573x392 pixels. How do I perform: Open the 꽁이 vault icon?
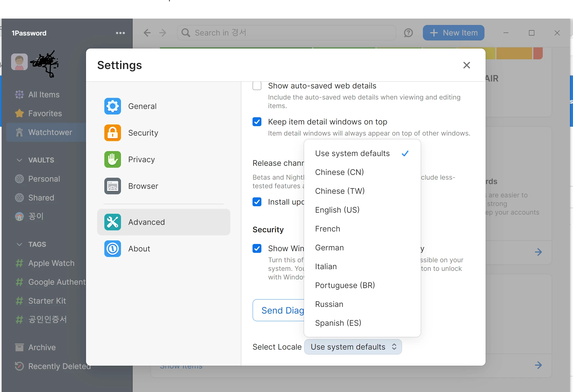click(x=19, y=217)
